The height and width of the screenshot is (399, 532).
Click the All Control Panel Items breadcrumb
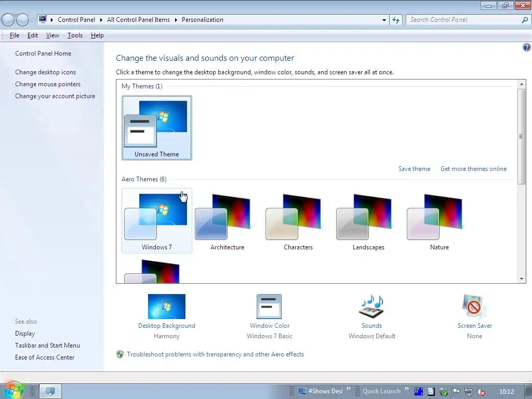click(138, 20)
